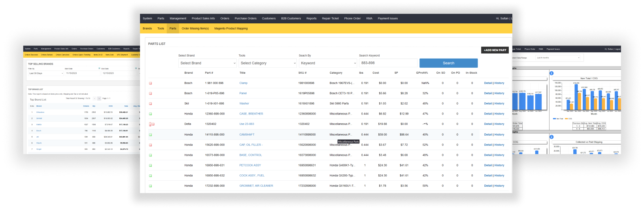Open the Repair Ticket menu in main window
This screenshot has width=644, height=210.
point(330,18)
